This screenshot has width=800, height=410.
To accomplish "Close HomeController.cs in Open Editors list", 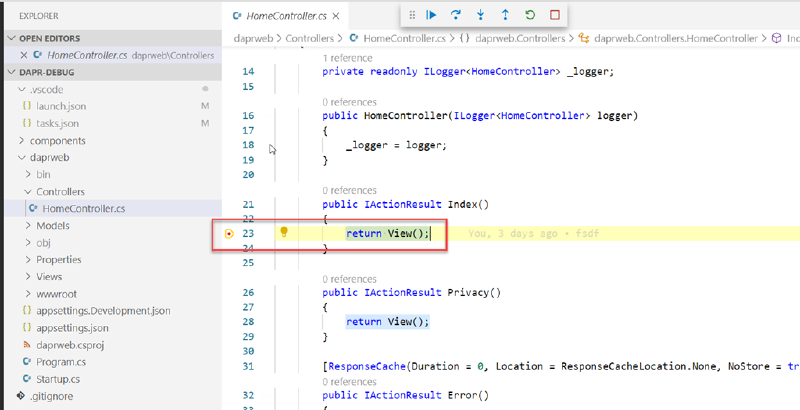I will (x=23, y=56).
